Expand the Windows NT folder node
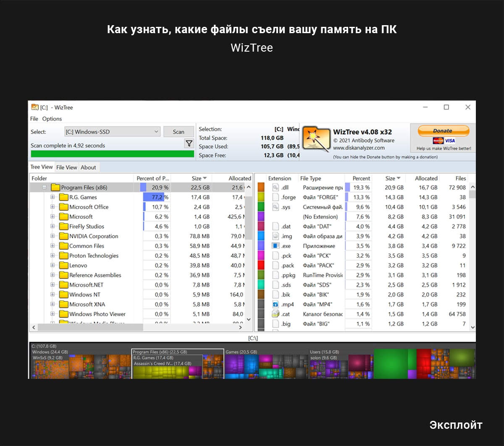Screen dimensions: 504x446 coord(52,295)
